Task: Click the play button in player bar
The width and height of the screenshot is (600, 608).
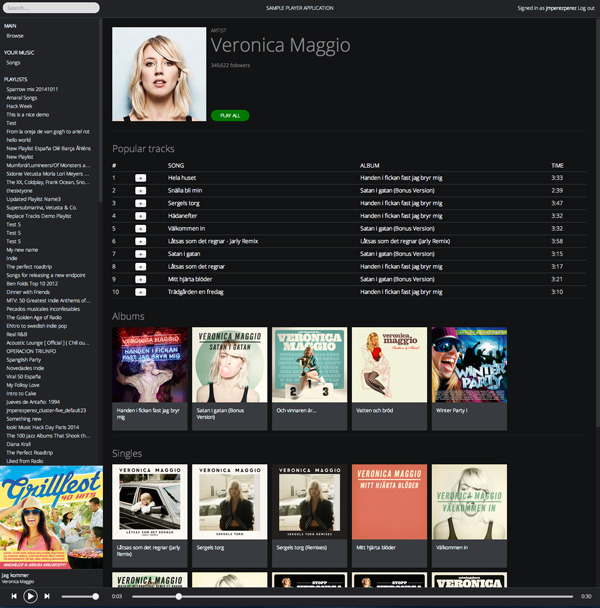Action: 30,596
